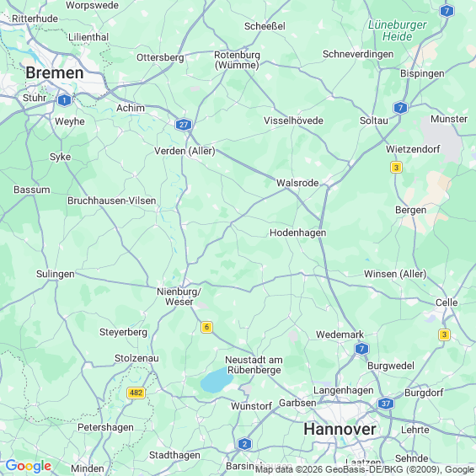Select the Celle town label

point(447,302)
